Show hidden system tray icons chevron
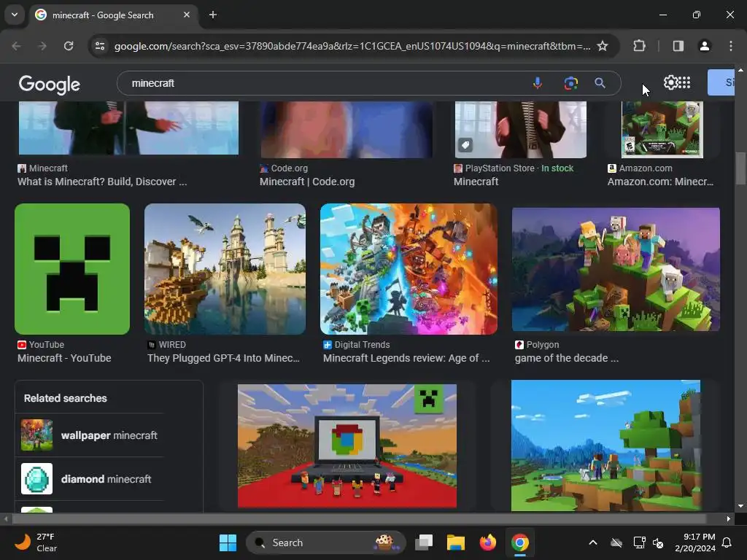The image size is (747, 560). 592,542
